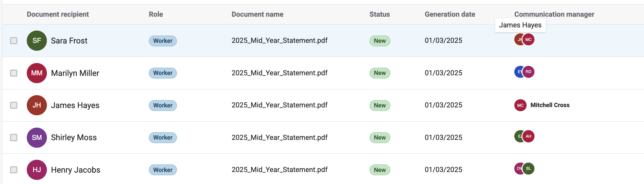Screen dimensions: 644x184
Task: Toggle James Hayes row selection checkbox
Action: pos(14,105)
